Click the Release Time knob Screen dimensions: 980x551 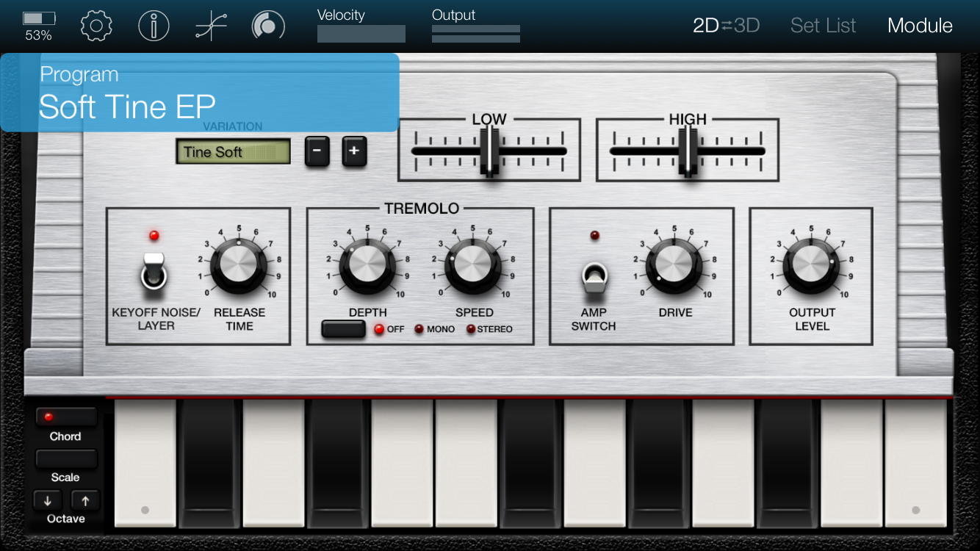click(x=239, y=266)
